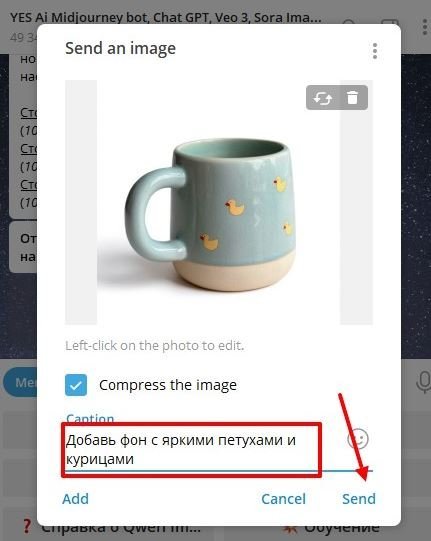Send the image with caption
431x541 pixels.
[x=359, y=499]
